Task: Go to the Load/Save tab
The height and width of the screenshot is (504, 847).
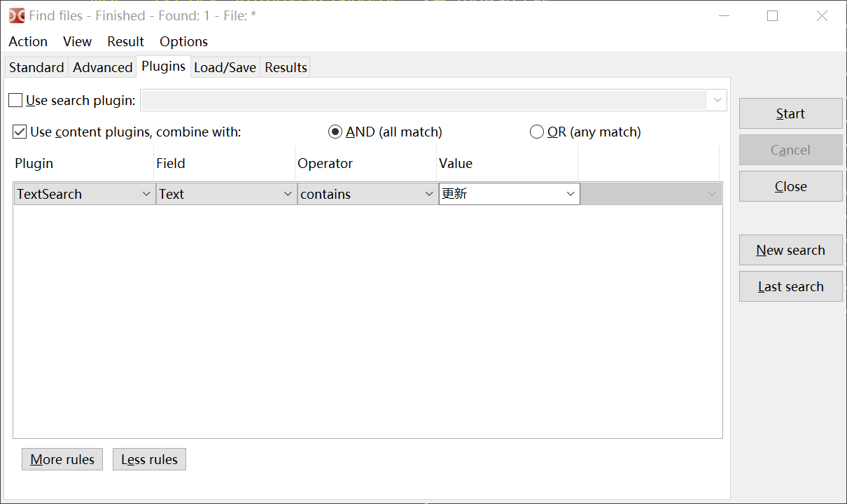Action: [225, 67]
